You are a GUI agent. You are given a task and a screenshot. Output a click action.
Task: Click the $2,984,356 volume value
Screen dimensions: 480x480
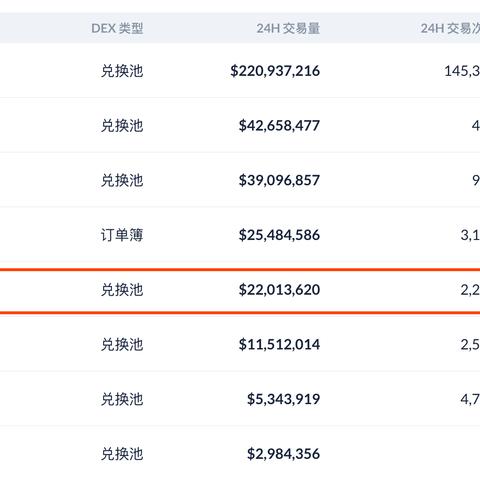coord(283,453)
